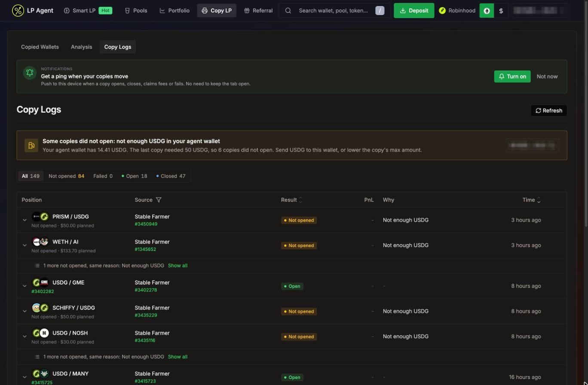The width and height of the screenshot is (588, 385).
Task: Focus the wallet, pool, token search field
Action: coord(334,10)
